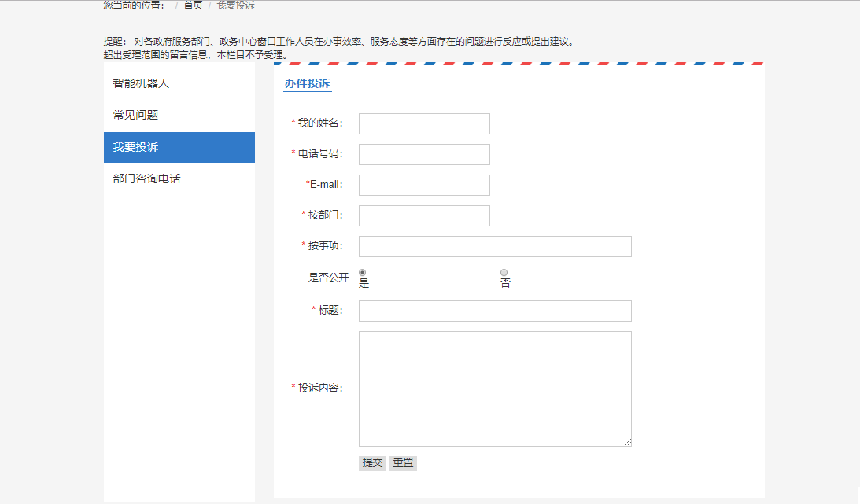Screen dimensions: 860x504
Task: Open the 按部门 selection field
Action: (x=424, y=215)
